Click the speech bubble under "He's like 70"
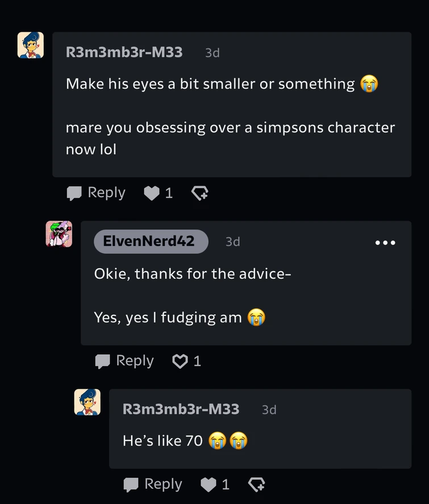This screenshot has height=504, width=429. point(131,485)
